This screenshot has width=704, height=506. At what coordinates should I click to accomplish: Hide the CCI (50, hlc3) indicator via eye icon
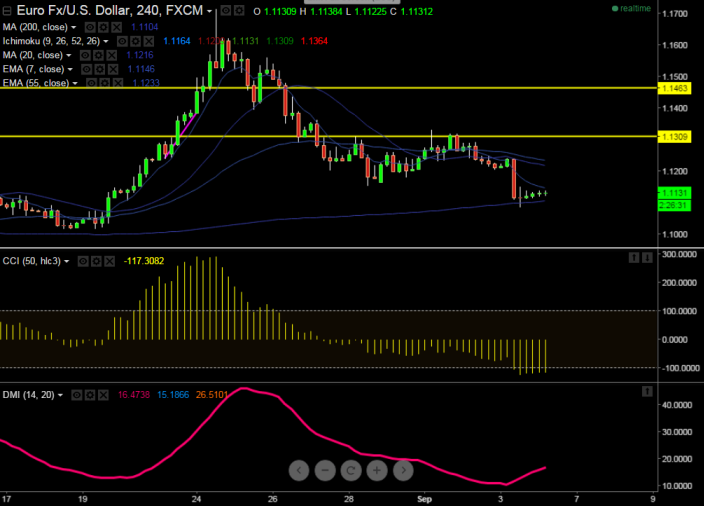[x=83, y=261]
